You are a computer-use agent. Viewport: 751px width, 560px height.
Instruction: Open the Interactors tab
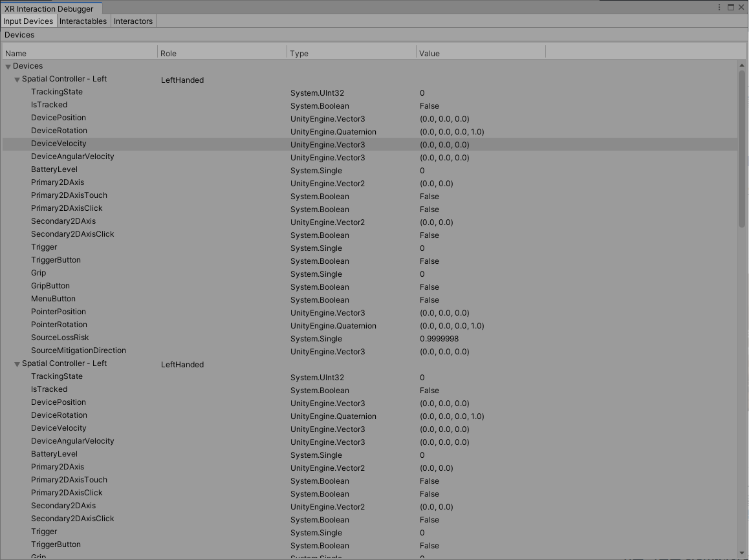click(x=133, y=21)
